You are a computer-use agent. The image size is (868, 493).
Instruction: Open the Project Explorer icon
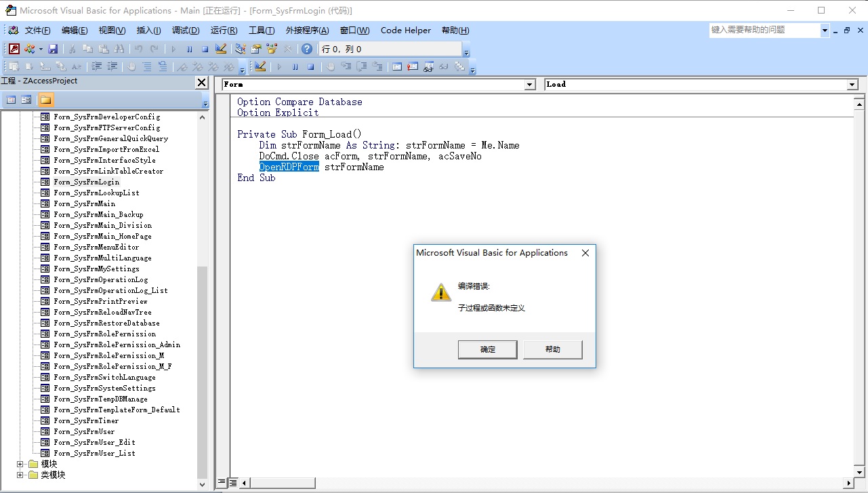pos(240,49)
